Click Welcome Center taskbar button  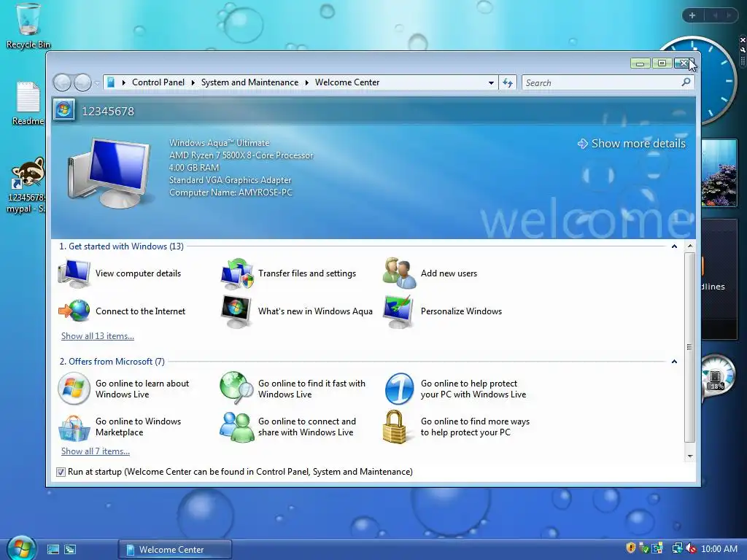[175, 550]
